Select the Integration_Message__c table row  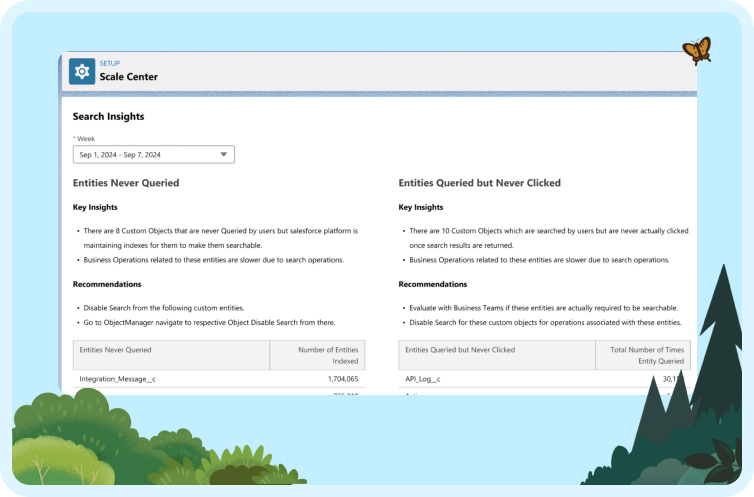[219, 379]
